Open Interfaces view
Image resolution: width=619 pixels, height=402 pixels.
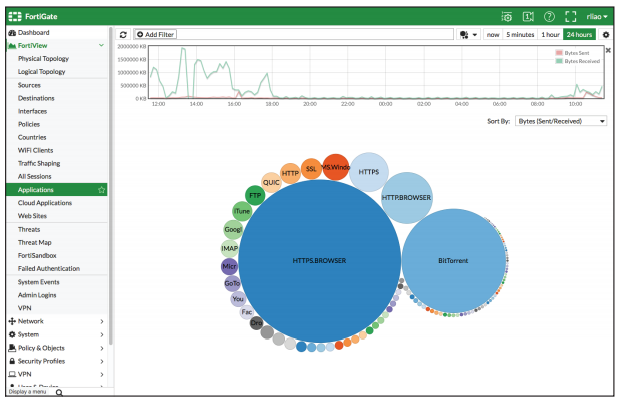[32, 111]
